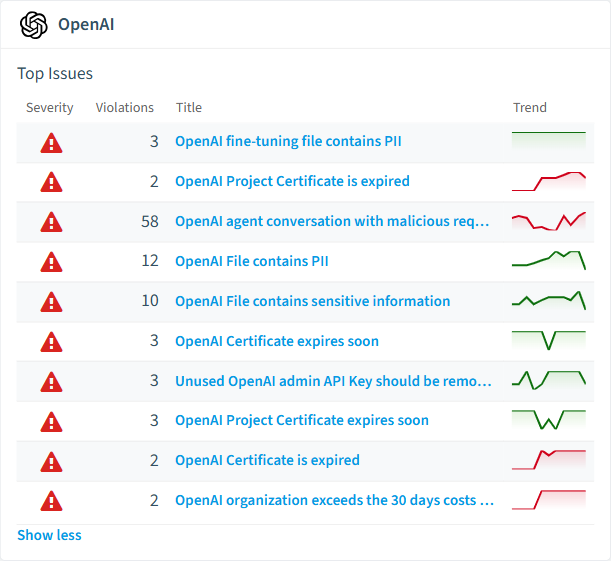Viewport: 611px width, 561px height.
Task: Click severity icon for OpenAI Certificate is expired
Action: 51,462
